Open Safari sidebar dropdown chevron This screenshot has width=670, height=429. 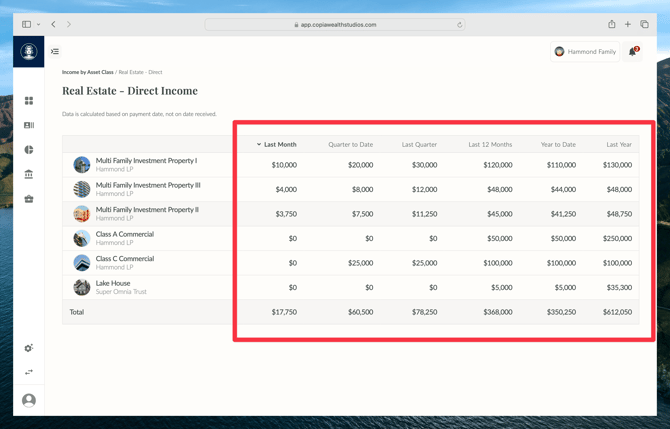pos(38,25)
